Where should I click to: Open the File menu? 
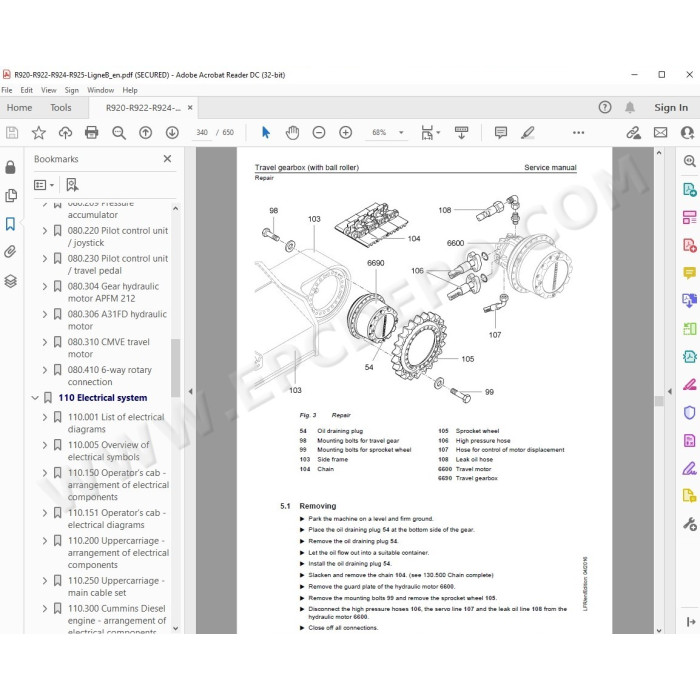[7, 90]
